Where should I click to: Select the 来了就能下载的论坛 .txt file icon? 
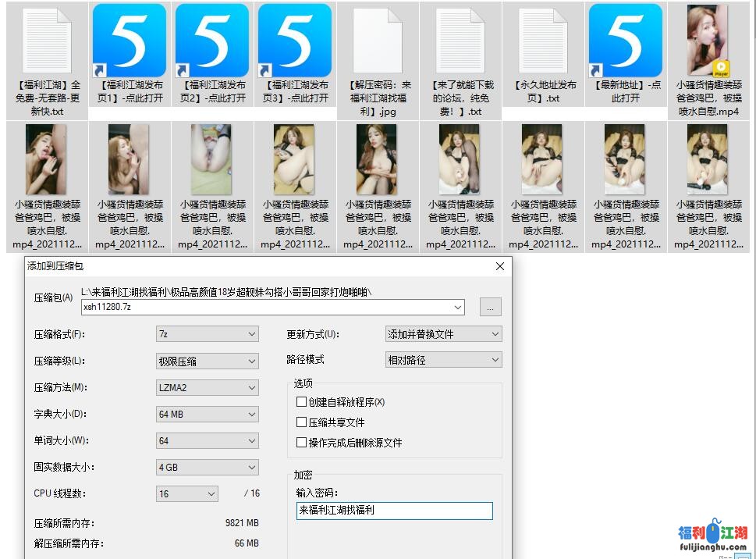click(x=460, y=41)
